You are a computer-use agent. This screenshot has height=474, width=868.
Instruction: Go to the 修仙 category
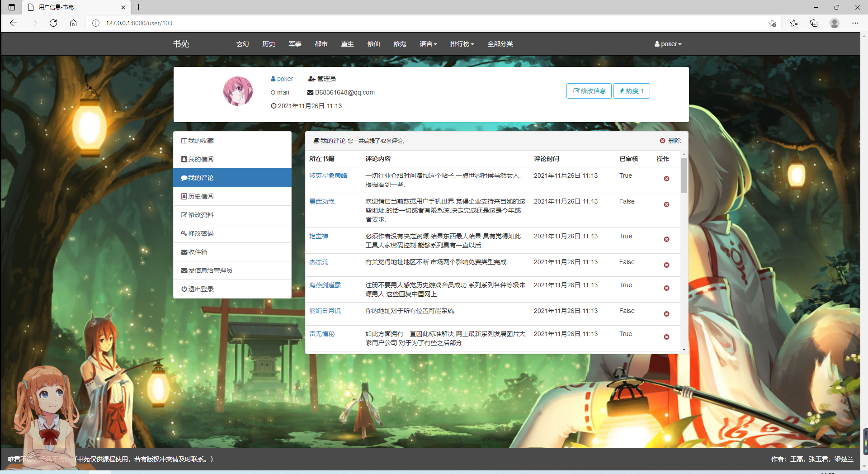coord(374,44)
